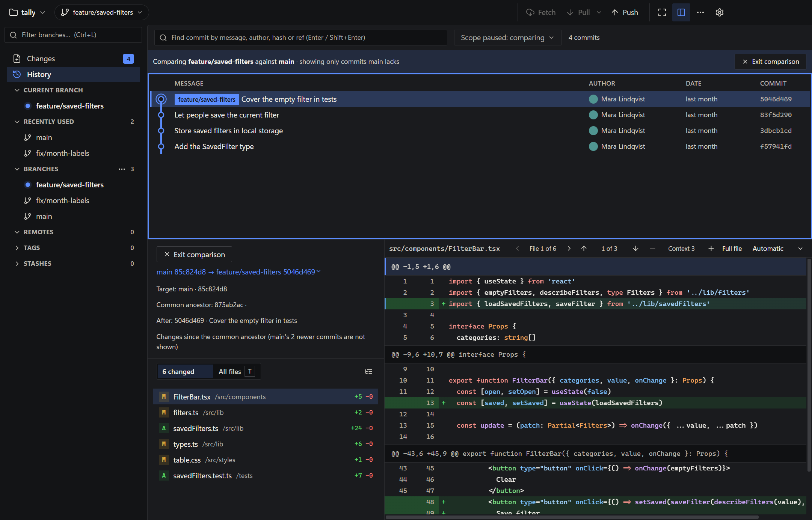The height and width of the screenshot is (520, 812).
Task: Open FilterBar.tsx in the file list
Action: click(x=266, y=397)
